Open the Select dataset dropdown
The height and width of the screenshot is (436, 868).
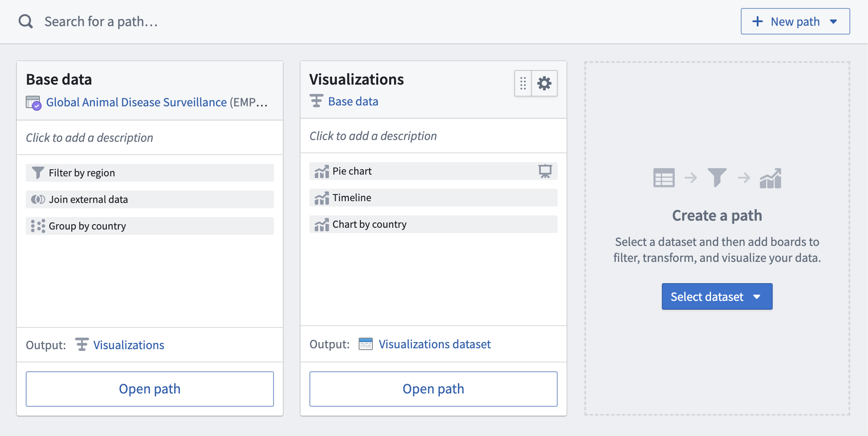pos(717,296)
